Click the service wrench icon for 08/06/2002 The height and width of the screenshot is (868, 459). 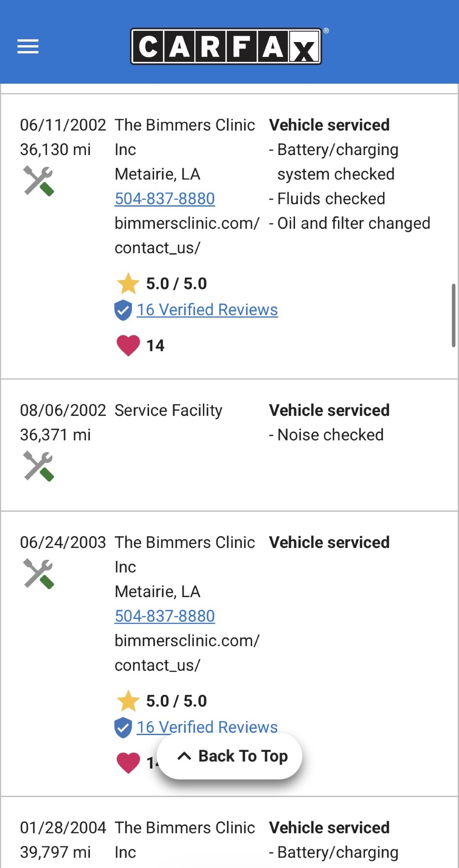click(x=38, y=466)
